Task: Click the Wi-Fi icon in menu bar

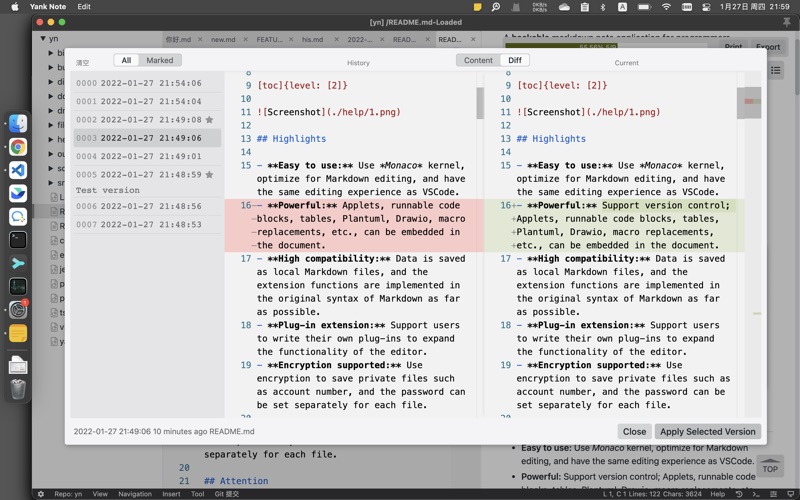Action: pos(666,7)
